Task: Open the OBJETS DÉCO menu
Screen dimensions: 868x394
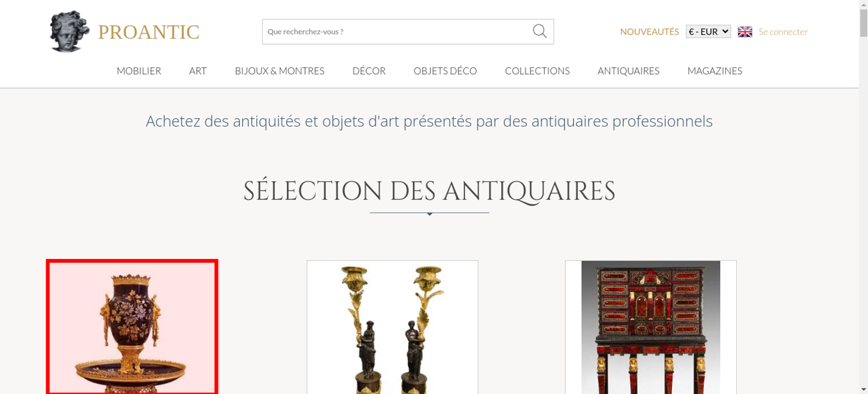Action: [x=445, y=71]
